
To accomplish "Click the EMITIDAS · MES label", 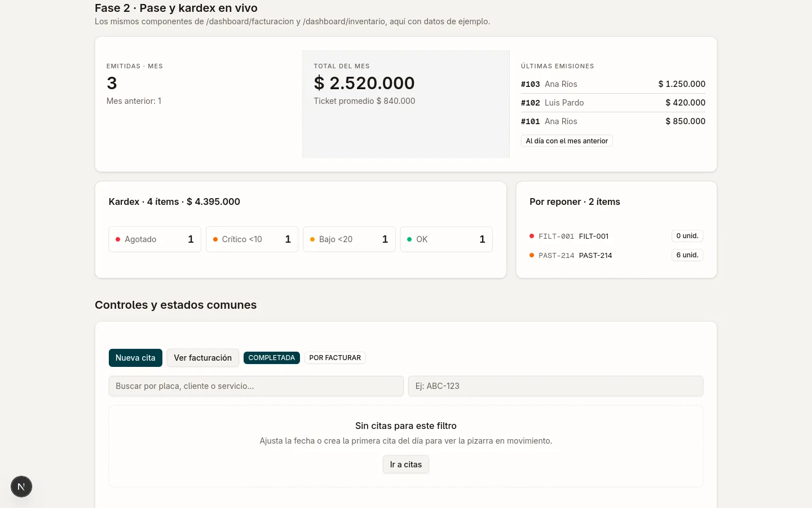I will 135,66.
